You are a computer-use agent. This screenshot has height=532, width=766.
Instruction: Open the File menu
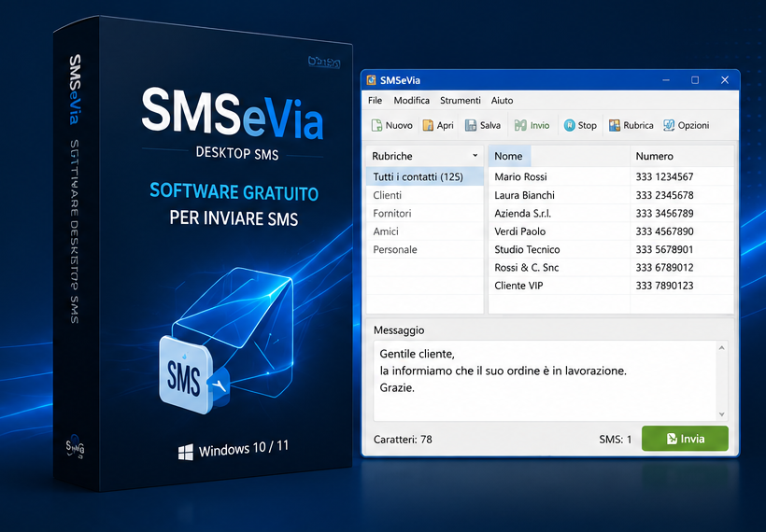point(375,101)
